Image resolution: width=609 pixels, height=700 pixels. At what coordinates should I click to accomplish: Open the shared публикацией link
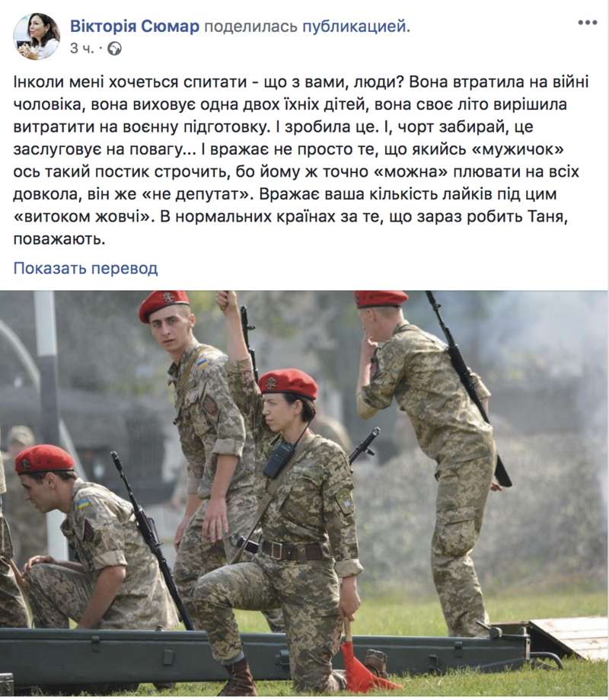tap(356, 27)
